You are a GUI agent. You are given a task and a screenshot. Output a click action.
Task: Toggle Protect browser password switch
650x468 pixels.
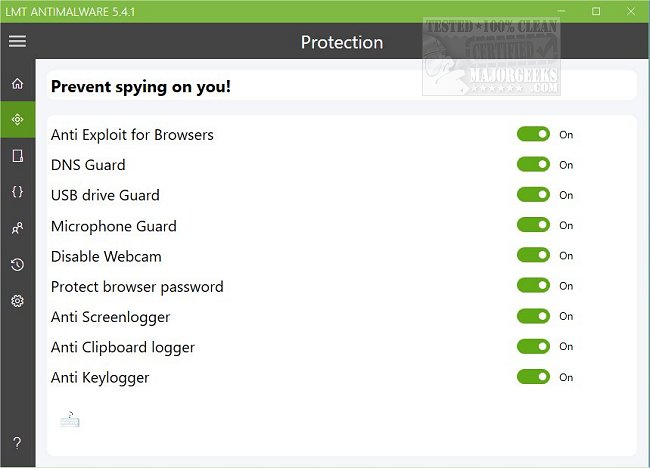click(x=533, y=286)
